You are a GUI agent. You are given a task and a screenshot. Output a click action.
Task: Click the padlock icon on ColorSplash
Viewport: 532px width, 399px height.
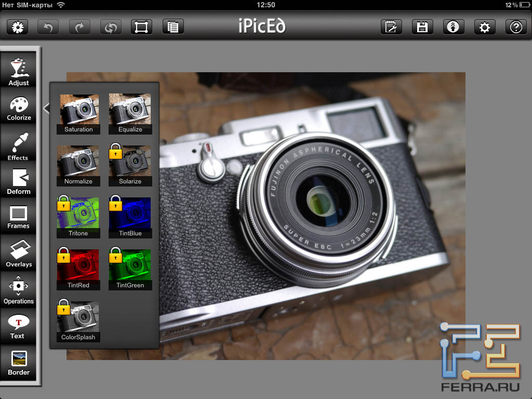point(63,307)
